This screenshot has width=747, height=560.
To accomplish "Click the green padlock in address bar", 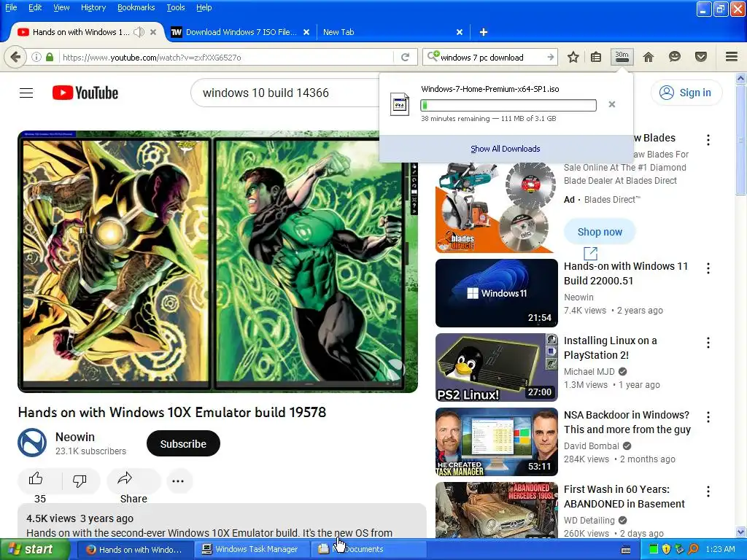I will click(50, 57).
